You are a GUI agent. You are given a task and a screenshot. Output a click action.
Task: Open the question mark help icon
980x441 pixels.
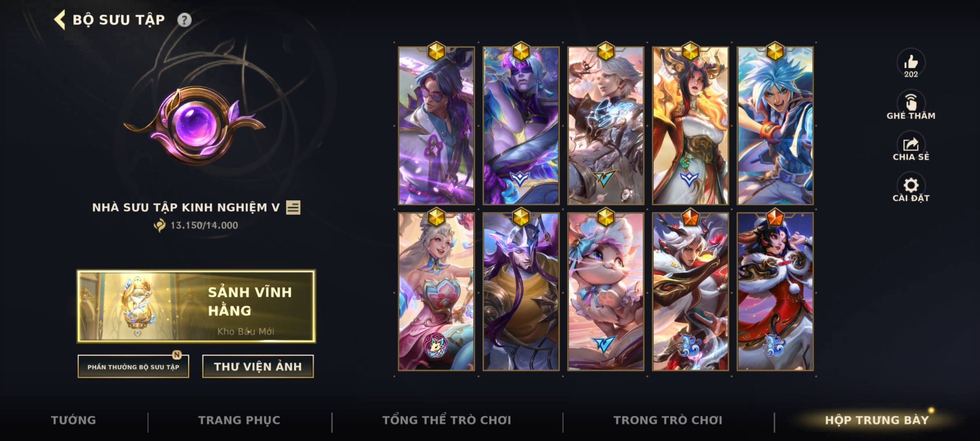tap(184, 20)
